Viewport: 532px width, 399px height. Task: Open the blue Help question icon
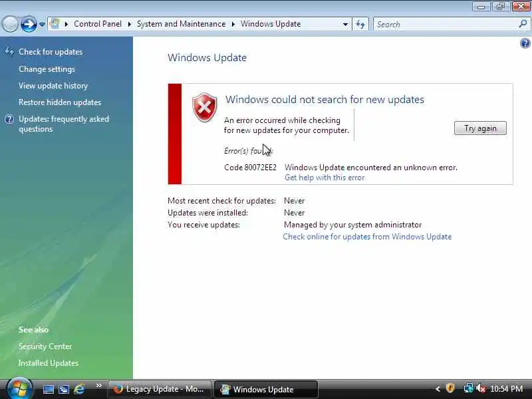pyautogui.click(x=525, y=43)
